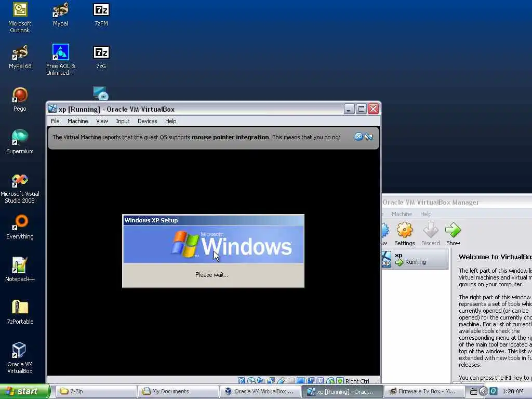This screenshot has width=532, height=399.
Task: Open the Help menu in VirtualBox Manager
Action: 426,214
